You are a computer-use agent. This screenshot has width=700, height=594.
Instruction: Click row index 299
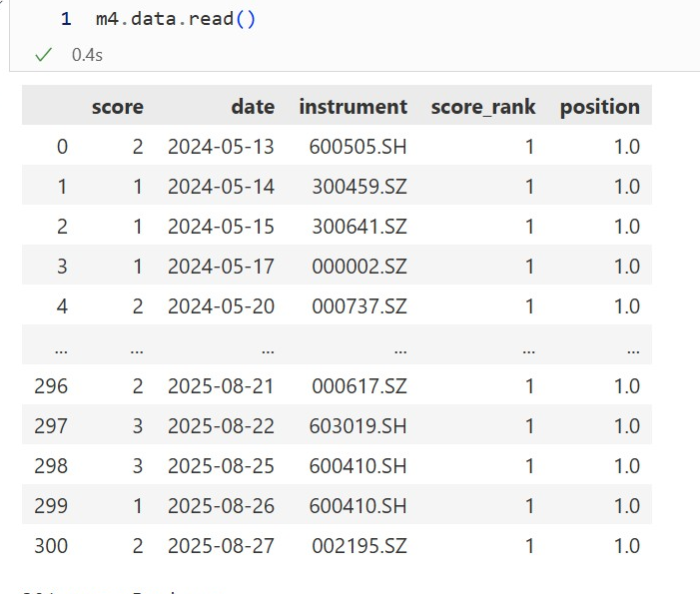pos(51,506)
